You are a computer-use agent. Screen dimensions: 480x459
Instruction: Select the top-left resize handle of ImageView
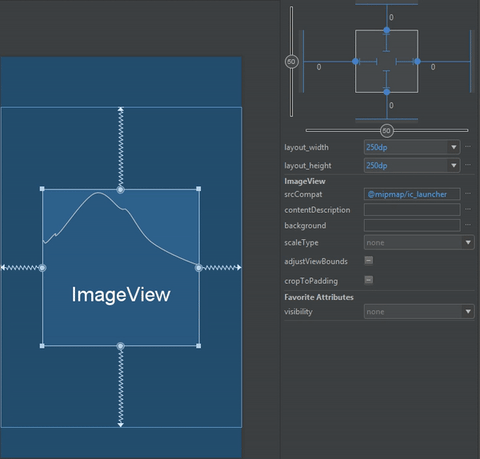coord(42,189)
